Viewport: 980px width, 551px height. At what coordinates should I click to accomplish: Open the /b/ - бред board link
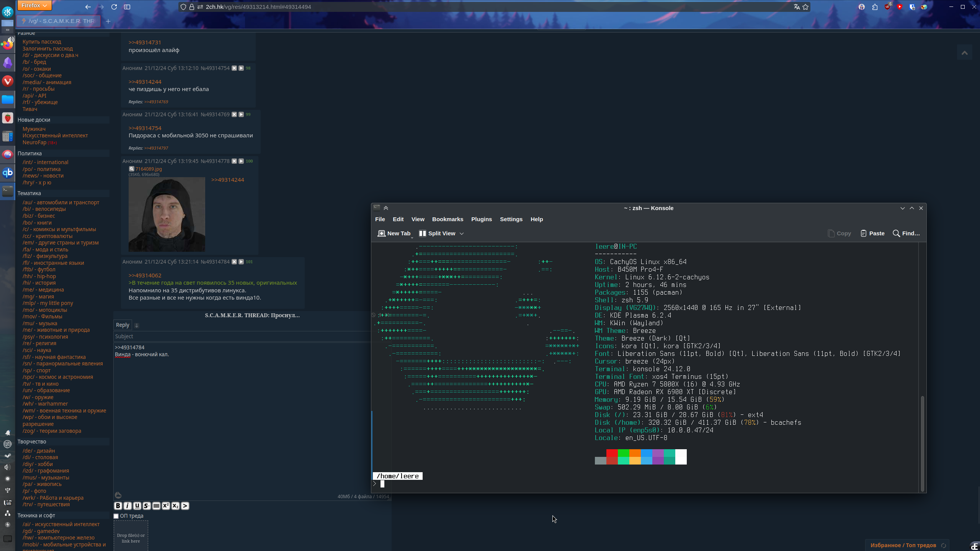click(x=34, y=62)
